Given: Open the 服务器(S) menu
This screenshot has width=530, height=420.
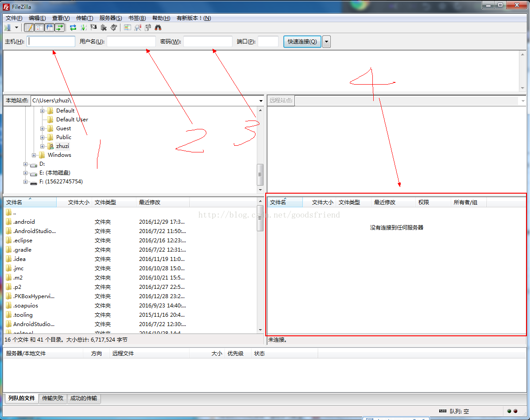Looking at the screenshot, I should pos(111,18).
